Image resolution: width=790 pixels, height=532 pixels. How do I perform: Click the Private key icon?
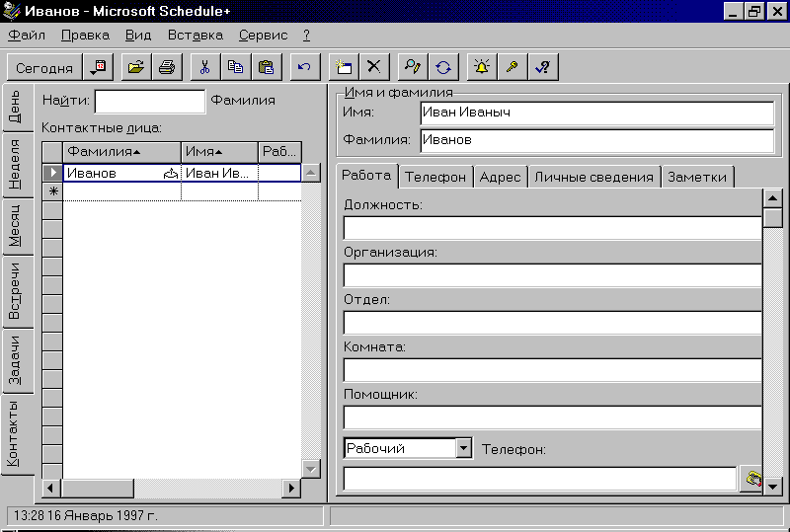click(x=513, y=67)
